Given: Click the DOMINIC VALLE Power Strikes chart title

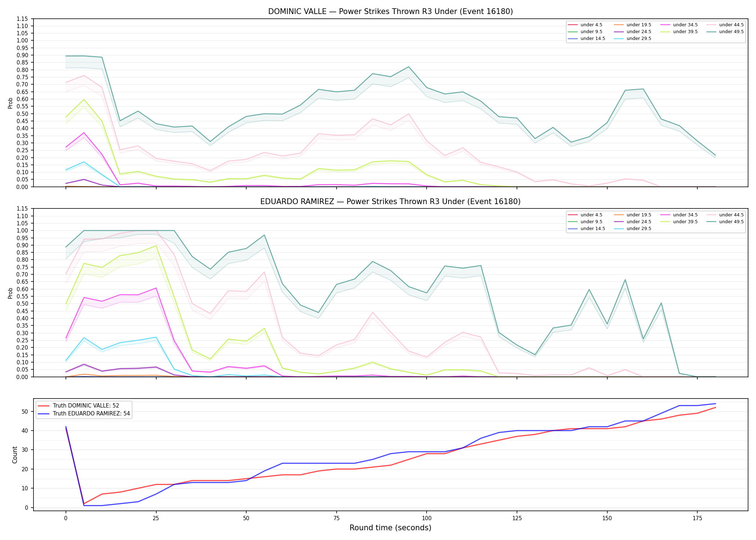Looking at the screenshot, I should (x=390, y=12).
